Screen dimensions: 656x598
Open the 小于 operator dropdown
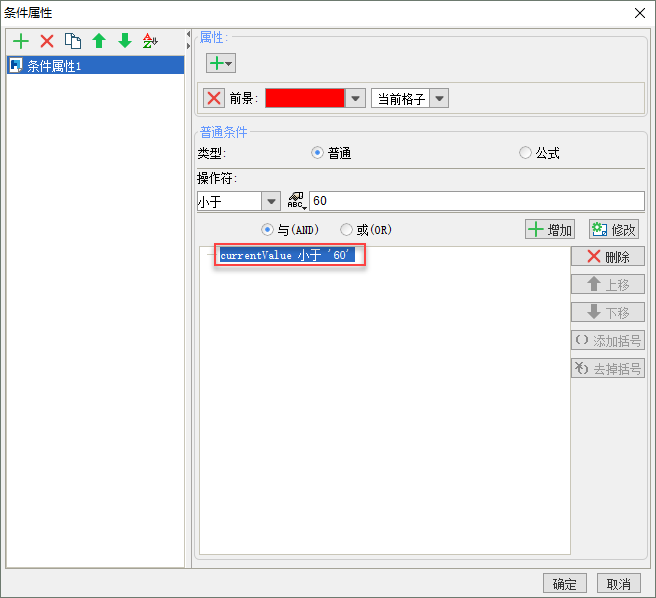coord(271,202)
